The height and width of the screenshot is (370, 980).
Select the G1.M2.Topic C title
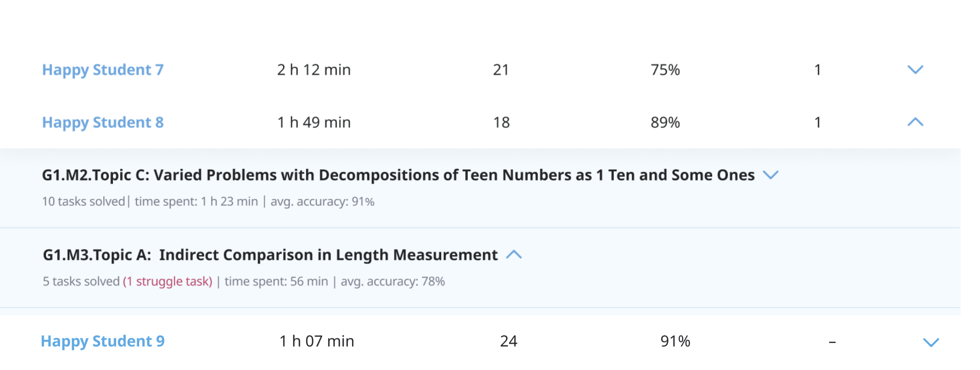(398, 175)
